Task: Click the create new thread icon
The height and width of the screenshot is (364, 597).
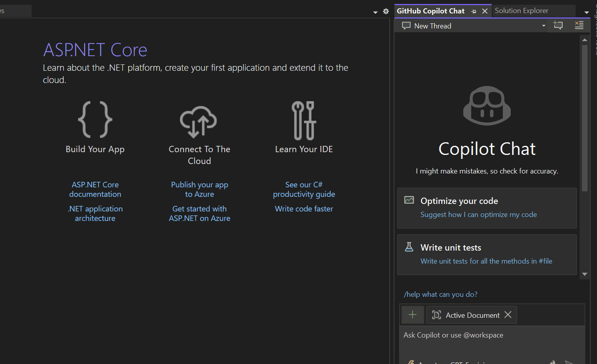Action: 558,26
